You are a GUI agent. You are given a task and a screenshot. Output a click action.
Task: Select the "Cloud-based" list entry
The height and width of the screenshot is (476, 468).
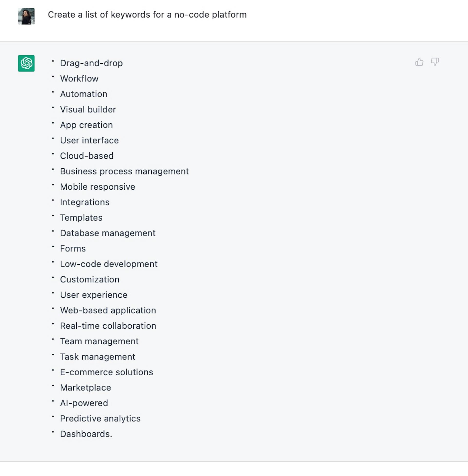tap(87, 156)
